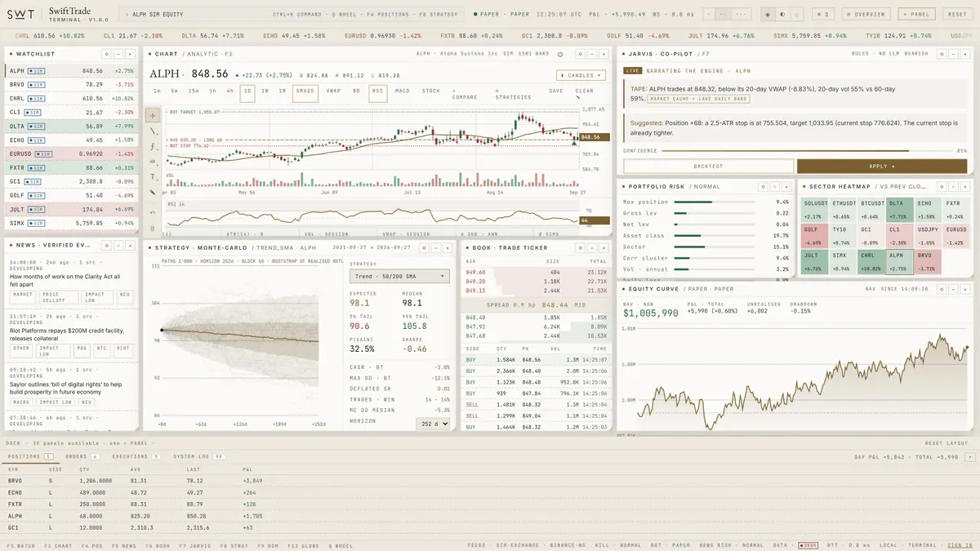Pin the Equity Curve panel
Screen dimensions: 980x551
942,289
